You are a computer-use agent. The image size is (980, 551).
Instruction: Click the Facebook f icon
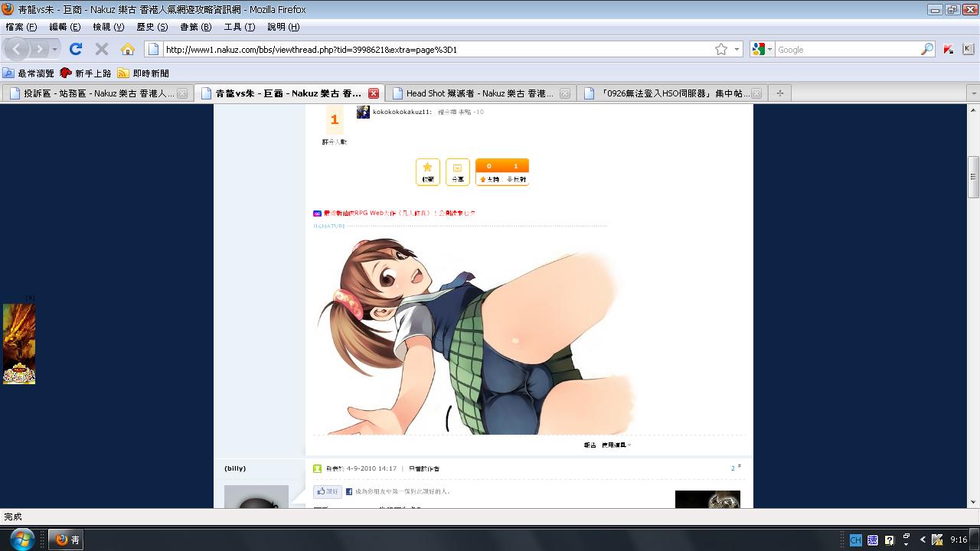[349, 492]
